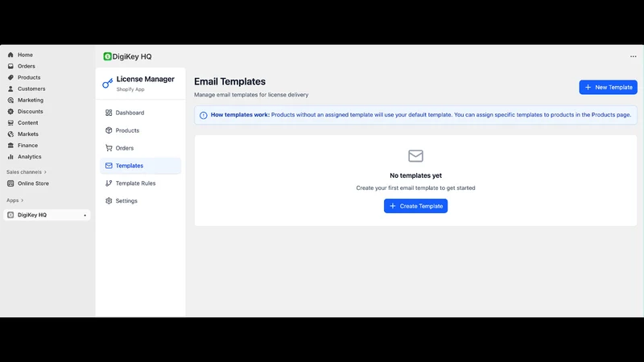644x362 pixels.
Task: Click the Analytics bar chart icon
Action: 10,157
